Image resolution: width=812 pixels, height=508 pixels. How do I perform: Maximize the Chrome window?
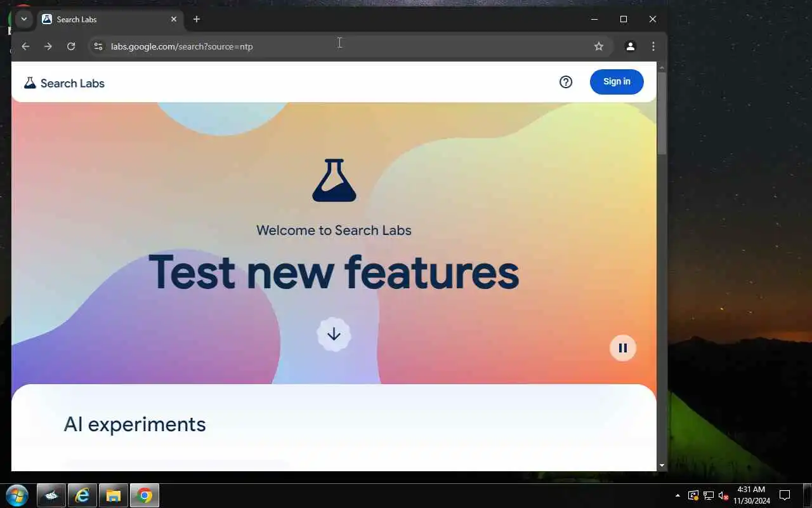tap(624, 19)
